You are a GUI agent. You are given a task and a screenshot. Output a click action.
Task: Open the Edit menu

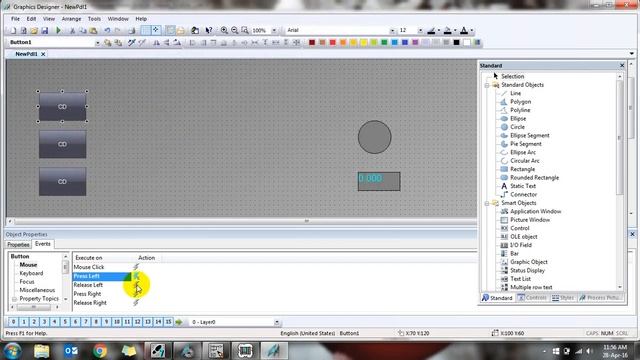point(31,19)
